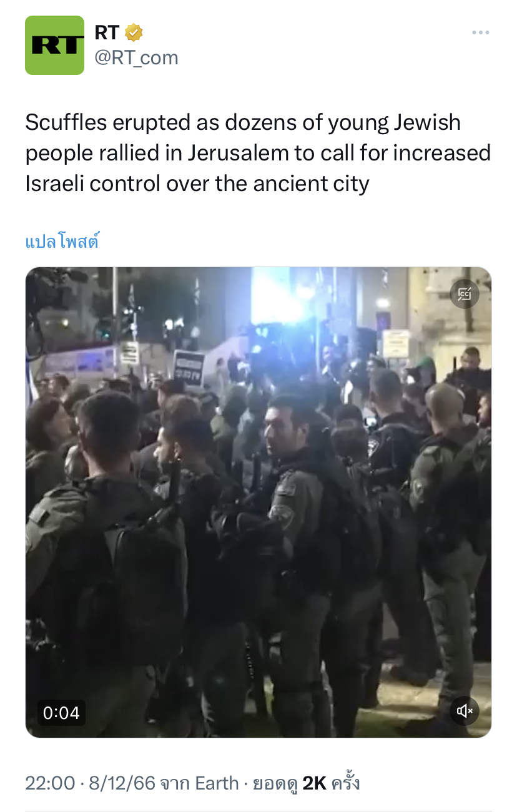Unmute the video with the speaker icon

(465, 710)
